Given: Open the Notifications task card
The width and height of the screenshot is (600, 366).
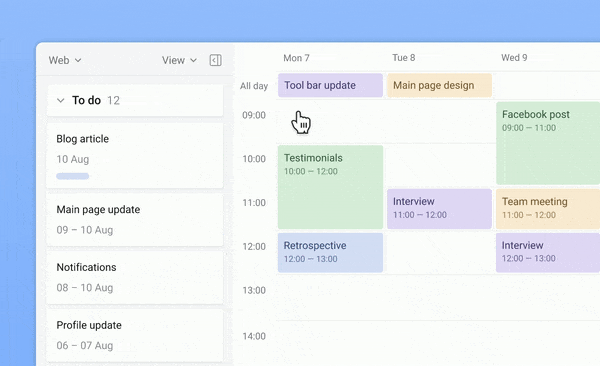Looking at the screenshot, I should [x=135, y=278].
